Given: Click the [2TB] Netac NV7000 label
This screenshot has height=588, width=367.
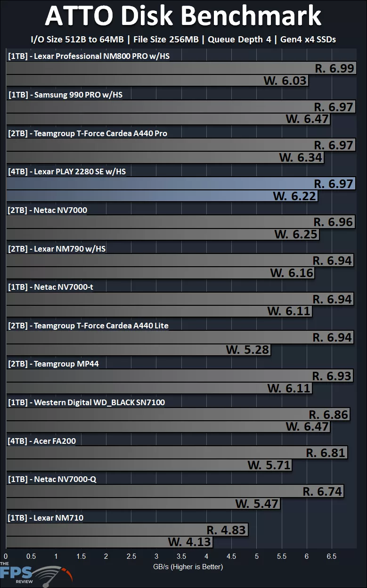Looking at the screenshot, I should [x=48, y=210].
